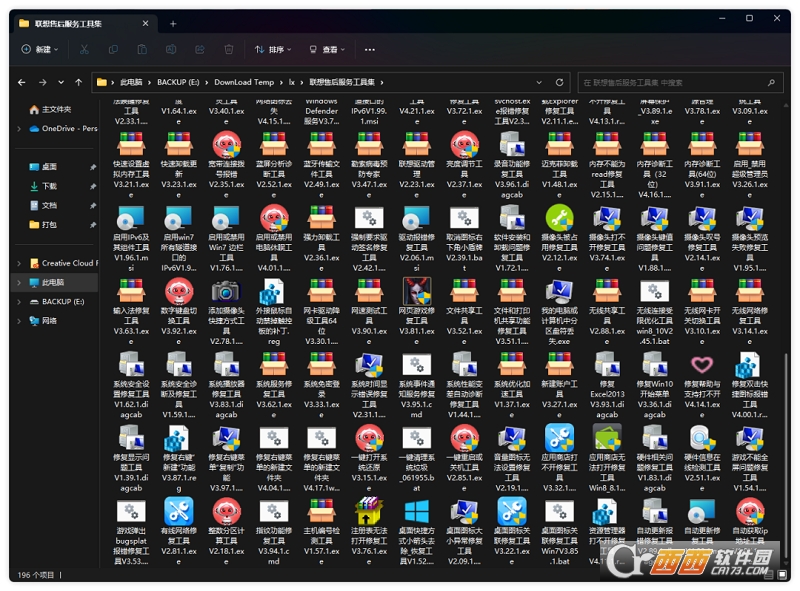The width and height of the screenshot is (800, 591).
Task: Expand the BACKUP (E:) sidebar node
Action: 19,302
